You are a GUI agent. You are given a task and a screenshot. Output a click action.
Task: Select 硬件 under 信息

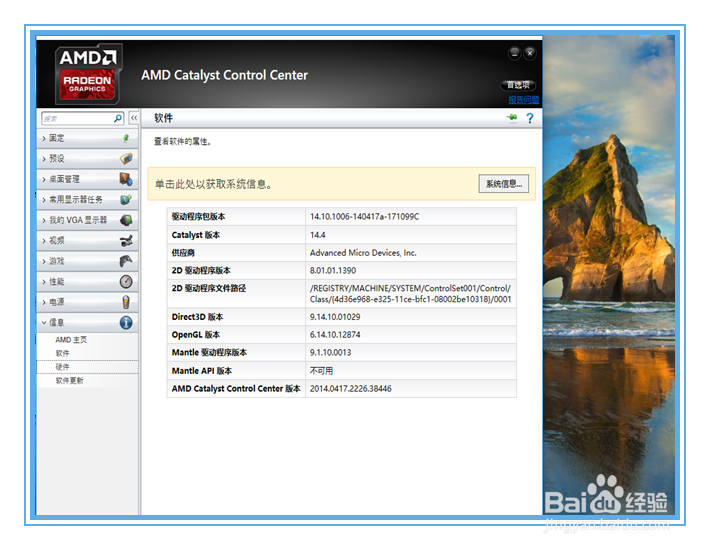pyautogui.click(x=62, y=367)
